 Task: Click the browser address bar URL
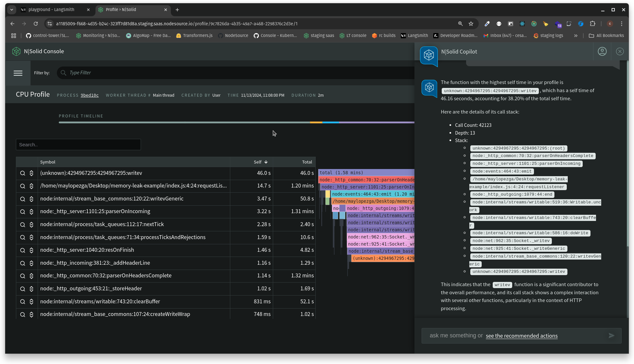(177, 24)
